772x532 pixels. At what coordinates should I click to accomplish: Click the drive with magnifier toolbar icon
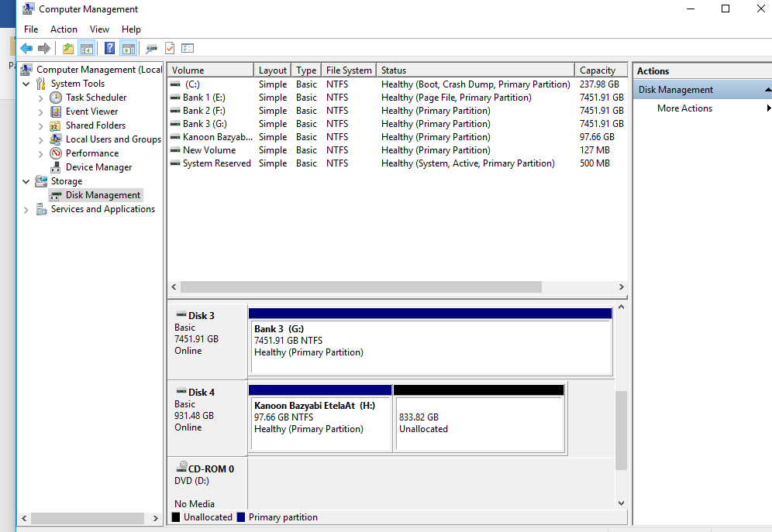[x=151, y=48]
